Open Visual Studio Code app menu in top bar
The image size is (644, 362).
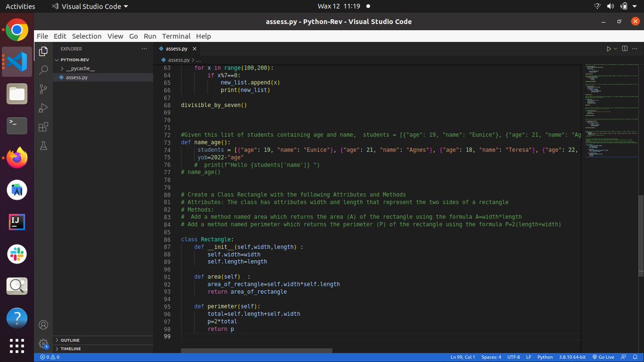[90, 6]
